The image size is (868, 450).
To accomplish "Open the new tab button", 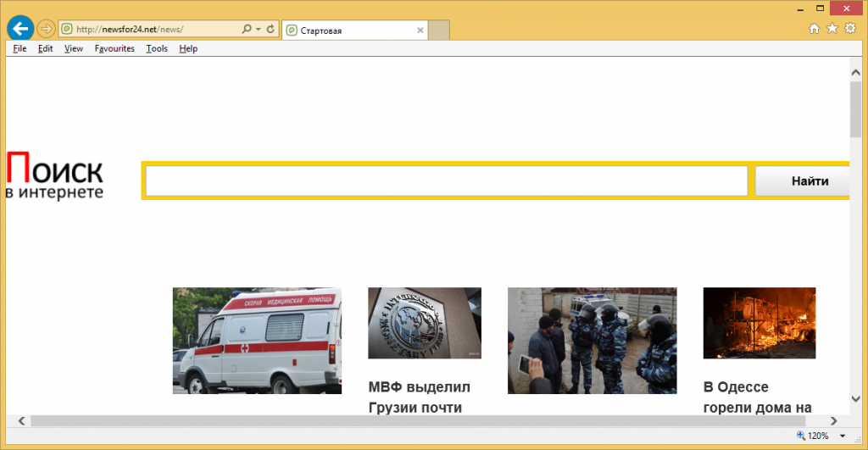I will (x=438, y=30).
